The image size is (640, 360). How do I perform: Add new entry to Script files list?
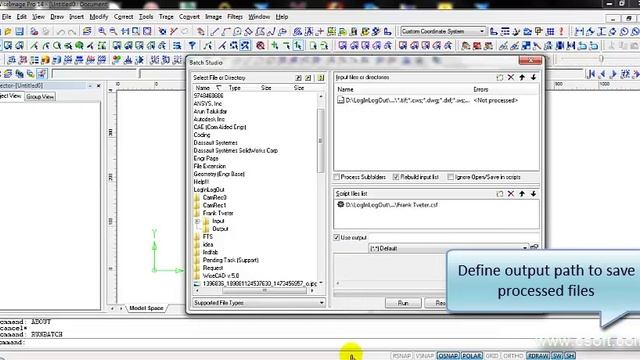(500, 194)
